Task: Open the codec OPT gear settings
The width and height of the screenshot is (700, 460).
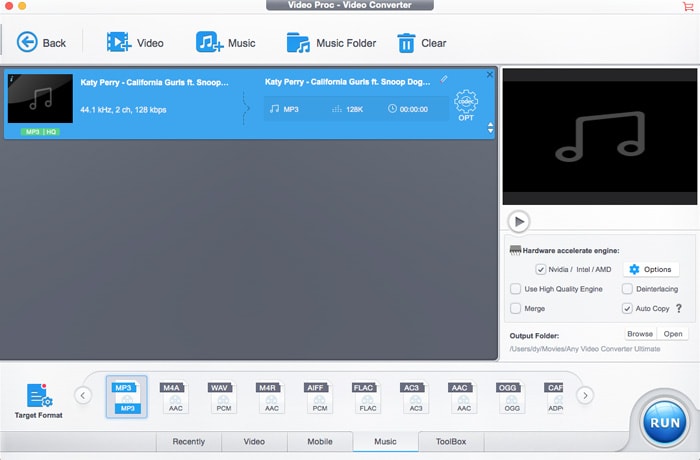Action: pyautogui.click(x=466, y=105)
